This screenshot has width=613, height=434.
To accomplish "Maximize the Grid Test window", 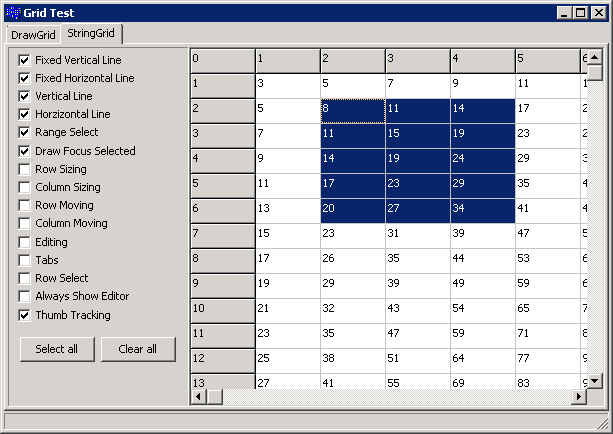I will coord(580,12).
